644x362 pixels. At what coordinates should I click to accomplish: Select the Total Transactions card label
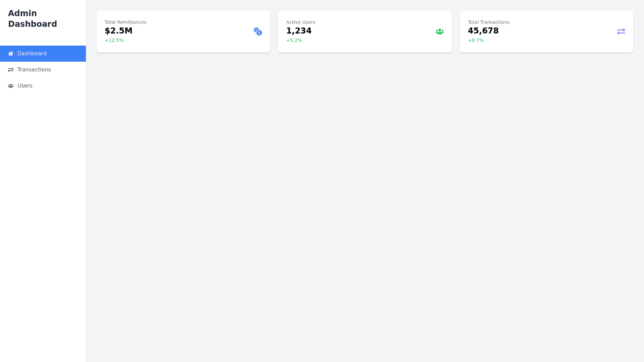point(488,22)
